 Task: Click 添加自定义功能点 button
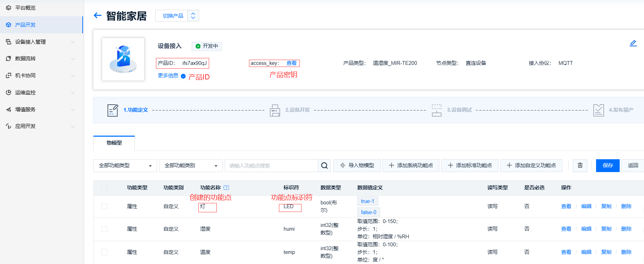(x=531, y=165)
